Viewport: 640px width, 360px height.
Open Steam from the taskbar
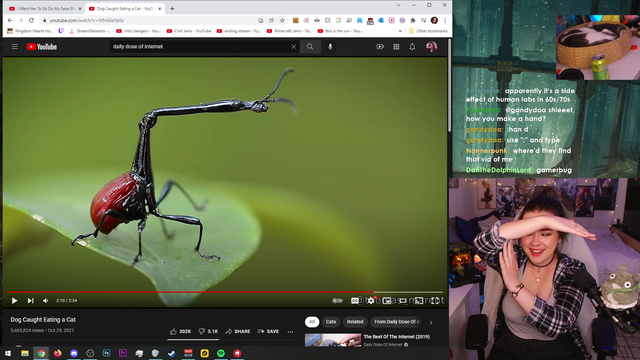point(172,353)
